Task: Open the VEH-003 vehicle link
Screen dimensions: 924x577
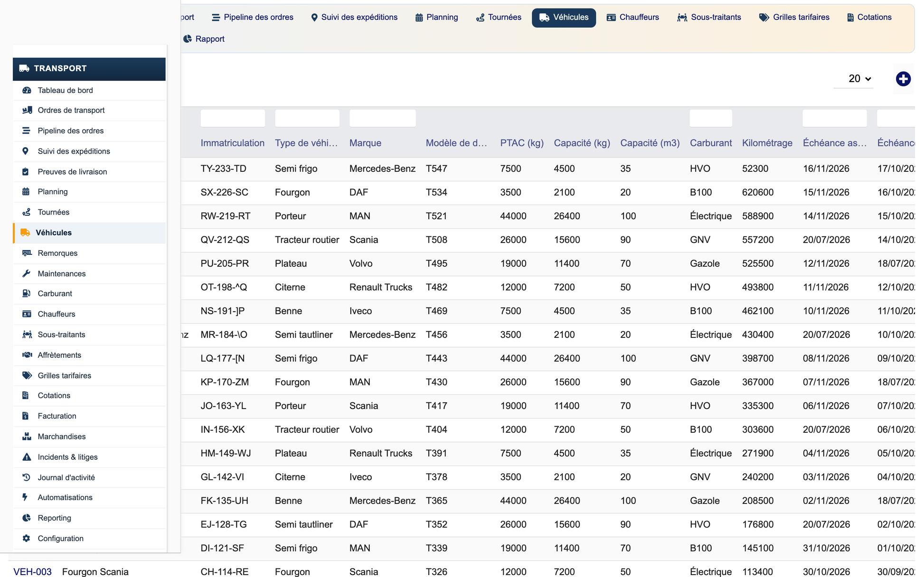Action: [32, 571]
